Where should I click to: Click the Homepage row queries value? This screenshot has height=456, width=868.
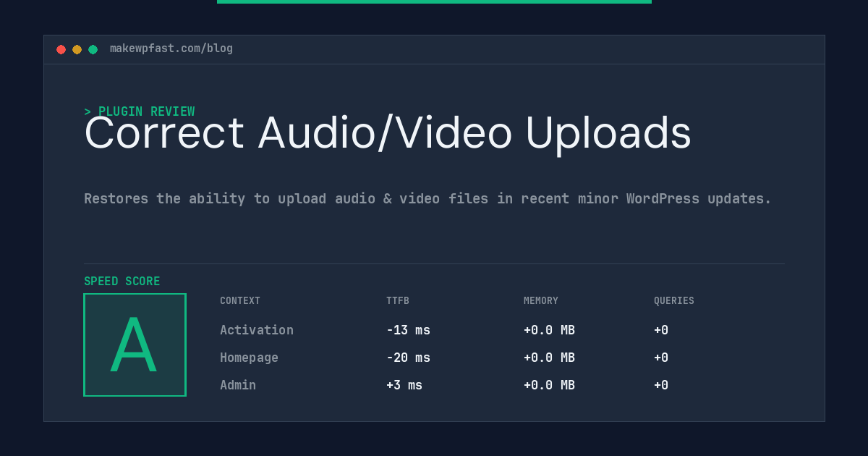click(x=661, y=358)
